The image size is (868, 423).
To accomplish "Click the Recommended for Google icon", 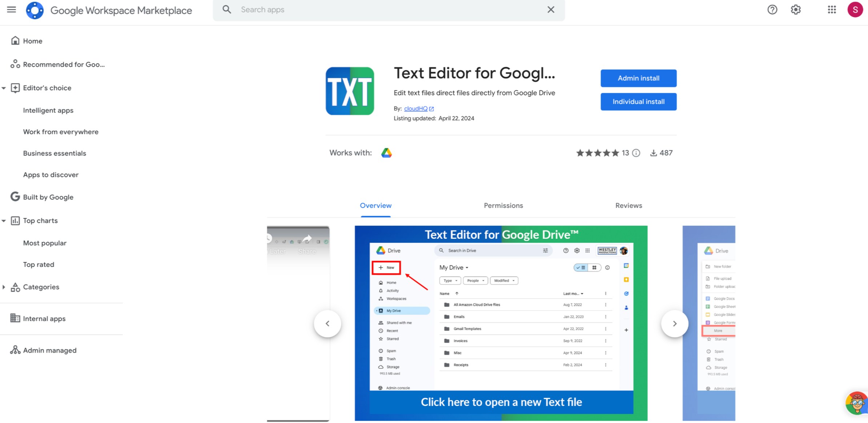I will 15,64.
